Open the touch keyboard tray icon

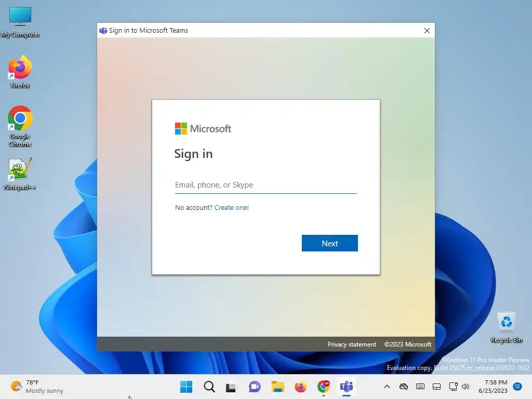coord(420,387)
